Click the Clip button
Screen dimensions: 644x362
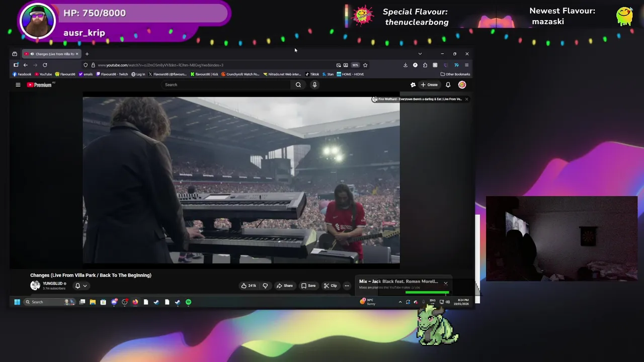(x=331, y=286)
